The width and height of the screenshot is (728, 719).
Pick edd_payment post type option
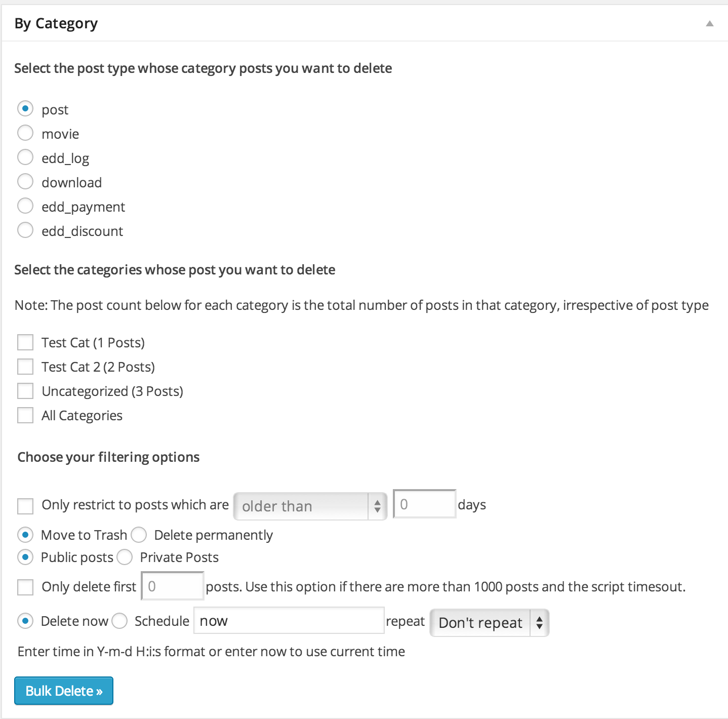[25, 206]
